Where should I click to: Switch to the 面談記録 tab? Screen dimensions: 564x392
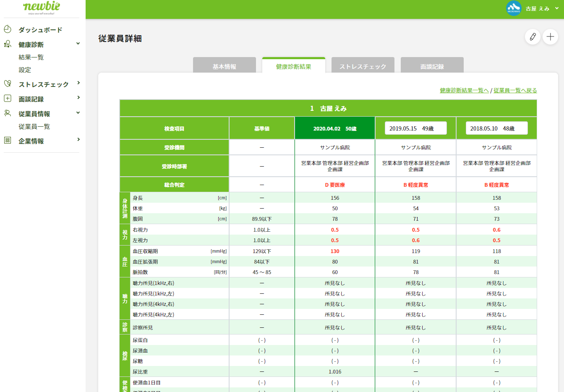coord(432,66)
